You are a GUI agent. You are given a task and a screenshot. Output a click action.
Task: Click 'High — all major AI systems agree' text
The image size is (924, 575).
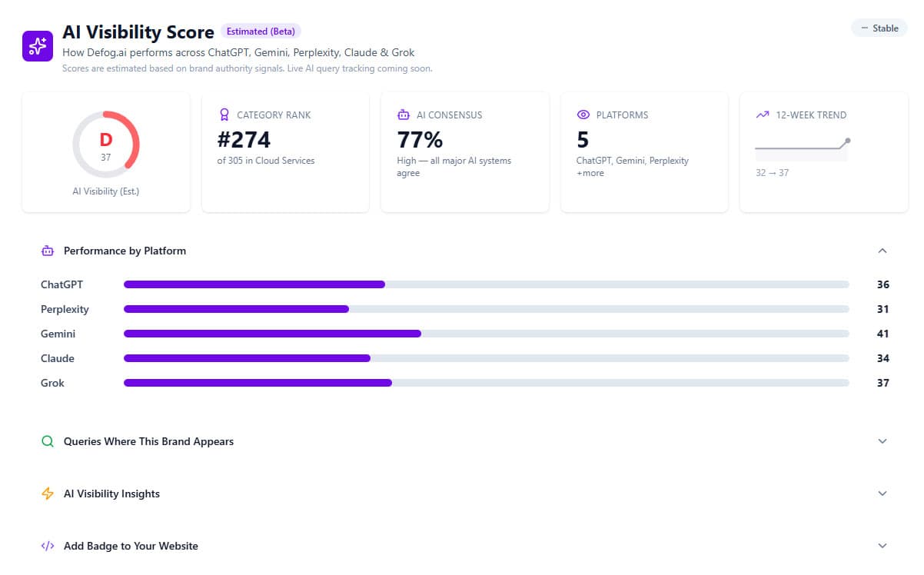coord(454,167)
